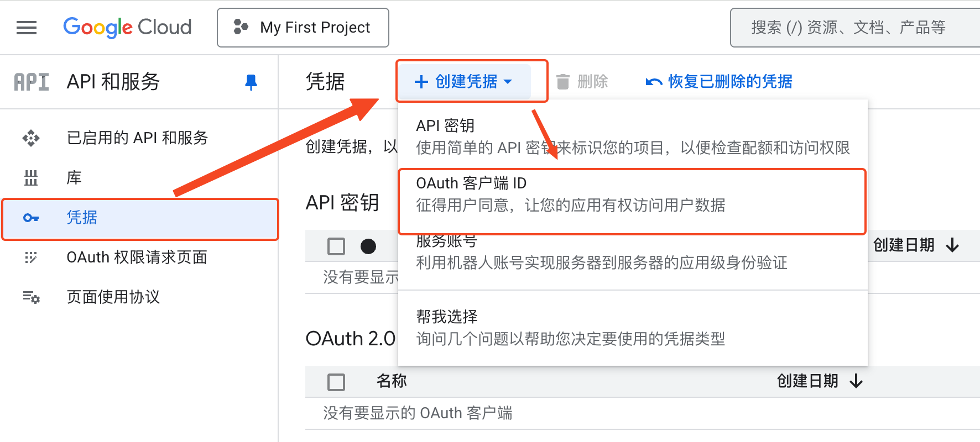Open the hamburger navigation menu
Viewport: 980px width, 442px height.
pyautogui.click(x=27, y=28)
